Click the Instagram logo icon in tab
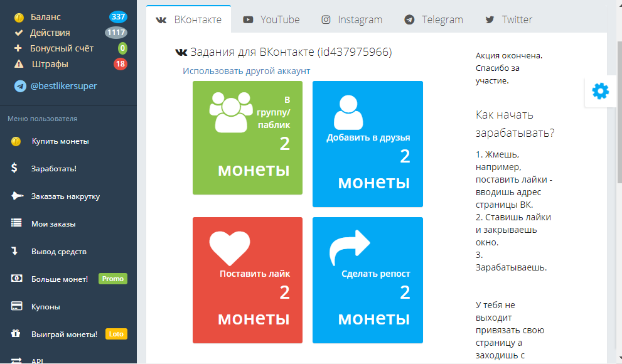Viewport: 622px width, 364px height. pyautogui.click(x=326, y=20)
